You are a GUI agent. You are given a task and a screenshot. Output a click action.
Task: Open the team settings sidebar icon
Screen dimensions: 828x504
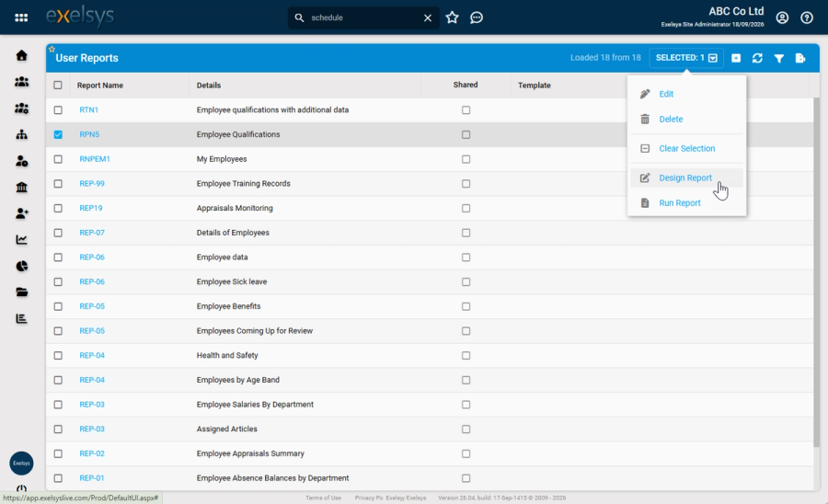pos(22,109)
